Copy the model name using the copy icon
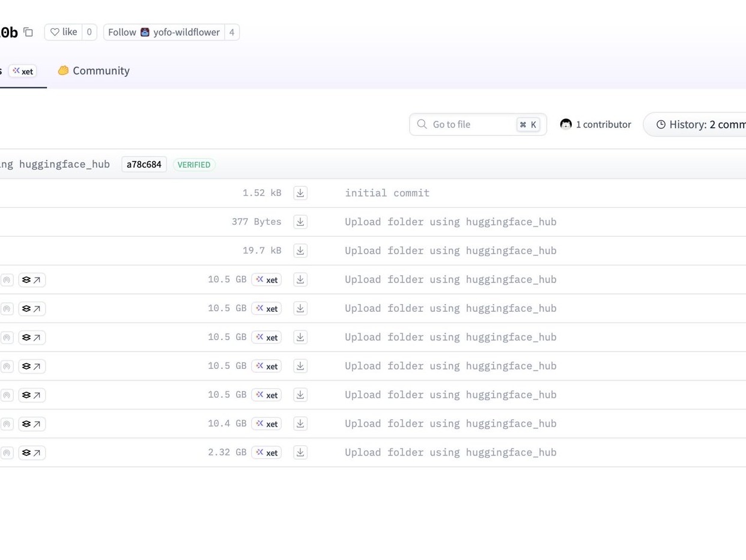The height and width of the screenshot is (560, 746). coord(28,32)
